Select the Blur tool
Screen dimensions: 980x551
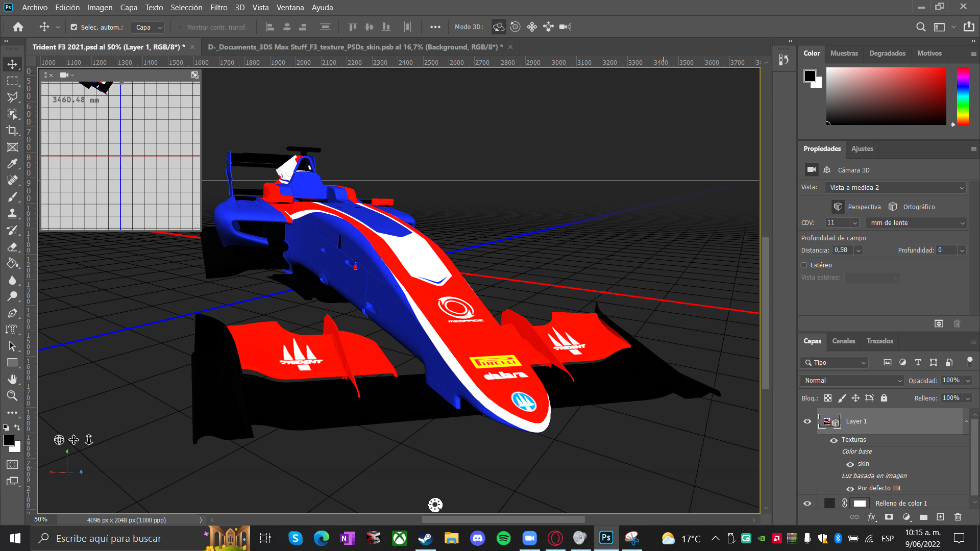[12, 280]
